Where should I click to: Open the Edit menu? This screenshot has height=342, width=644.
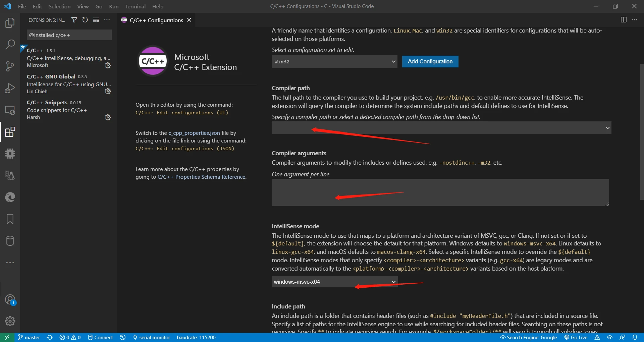37,6
